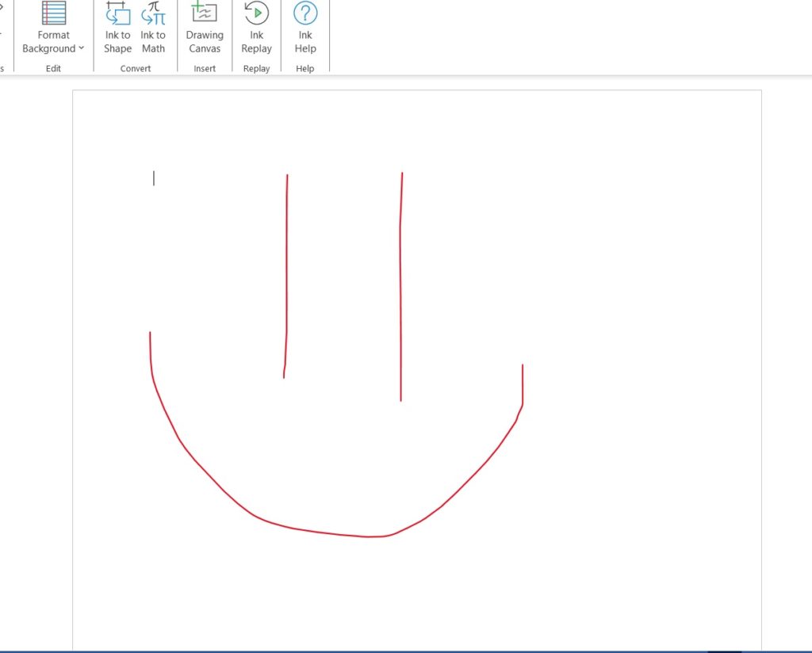This screenshot has width=812, height=653.
Task: Click the Format Background notebook icon
Action: pyautogui.click(x=53, y=14)
